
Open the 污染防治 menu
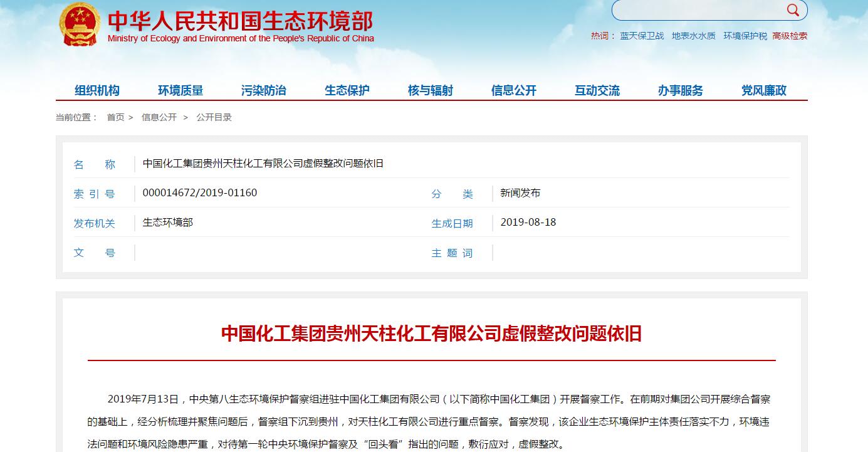[264, 90]
